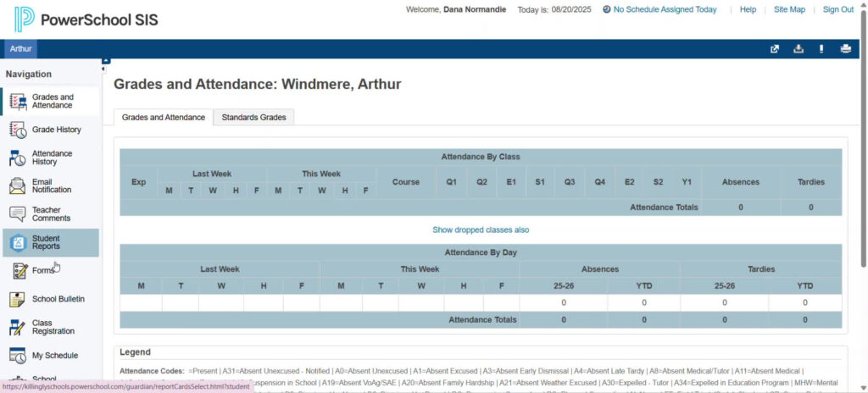The image size is (868, 393).
Task: Click the printer icon in header bar
Action: tap(845, 49)
